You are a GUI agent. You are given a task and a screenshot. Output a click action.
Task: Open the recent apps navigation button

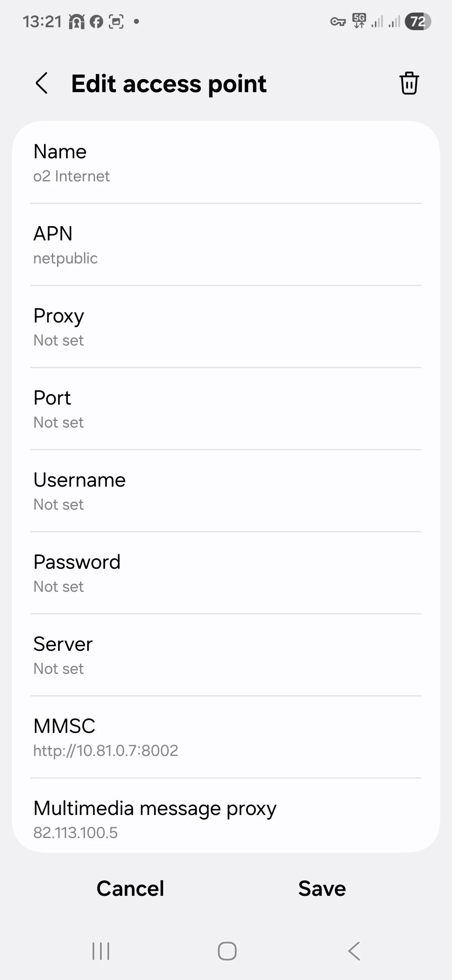(101, 951)
